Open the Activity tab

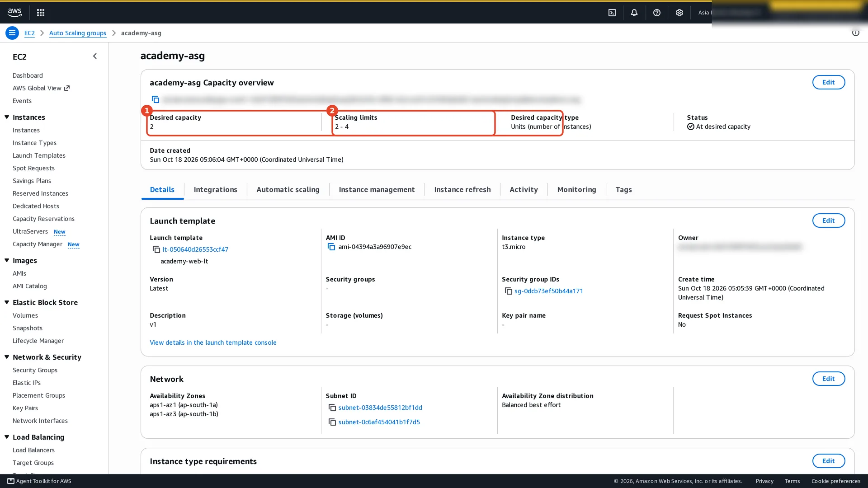(524, 190)
